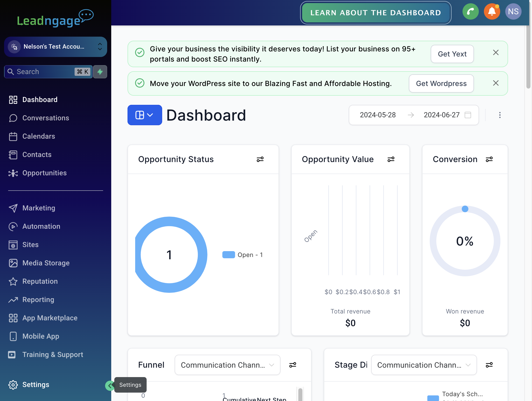Click the Media Storage sidebar icon
This screenshot has height=401, width=532.
point(13,263)
